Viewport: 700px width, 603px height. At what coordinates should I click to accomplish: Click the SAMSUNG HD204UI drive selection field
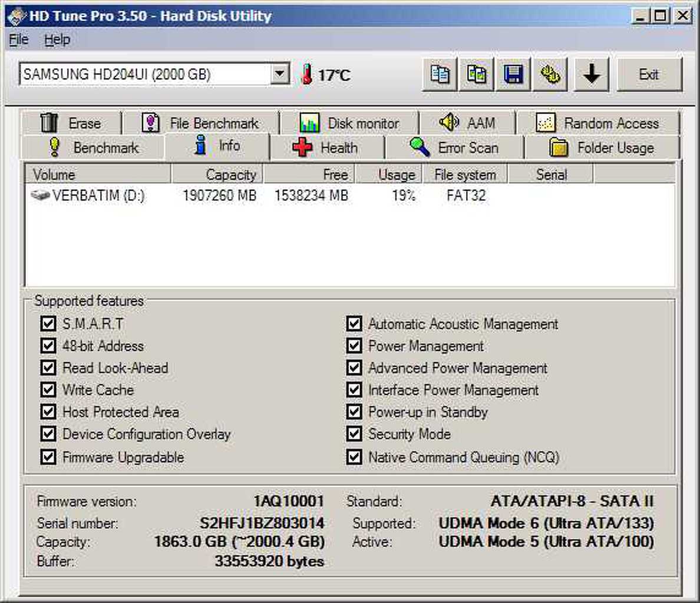(154, 74)
